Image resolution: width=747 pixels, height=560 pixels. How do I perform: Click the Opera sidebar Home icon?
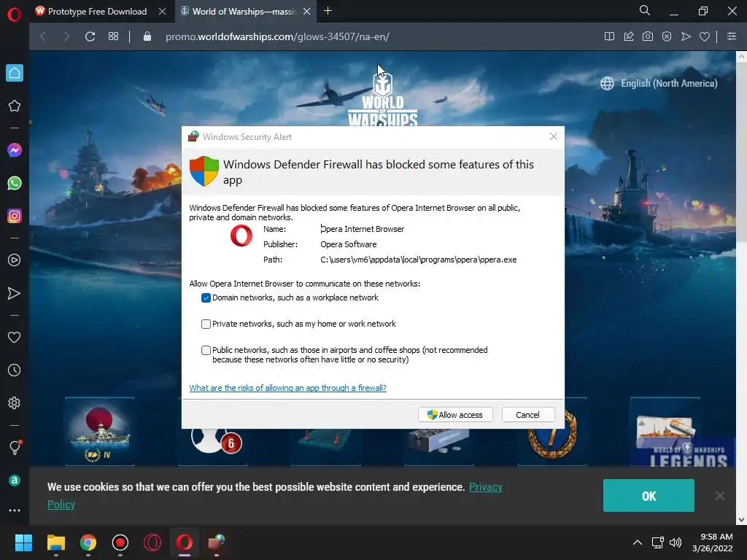click(15, 73)
